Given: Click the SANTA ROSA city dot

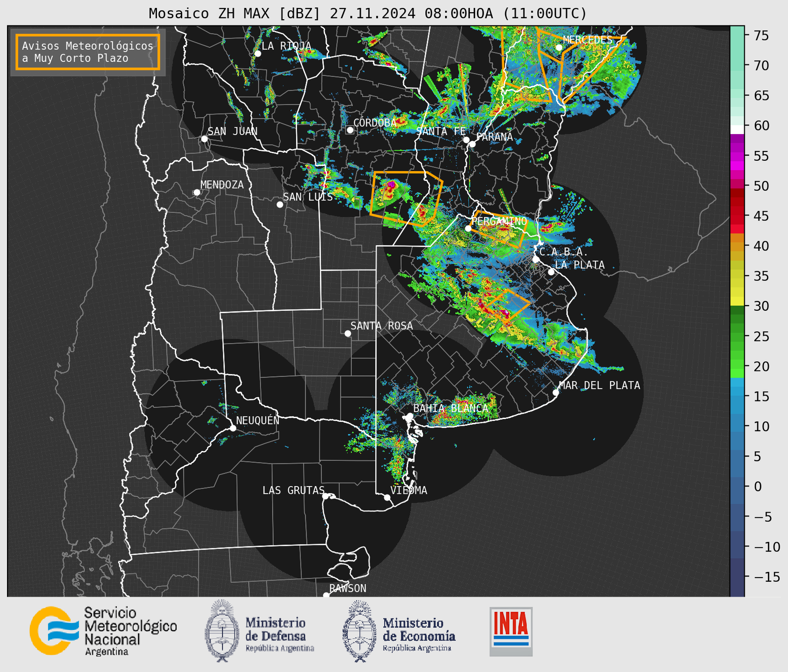Looking at the screenshot, I should (x=348, y=334).
